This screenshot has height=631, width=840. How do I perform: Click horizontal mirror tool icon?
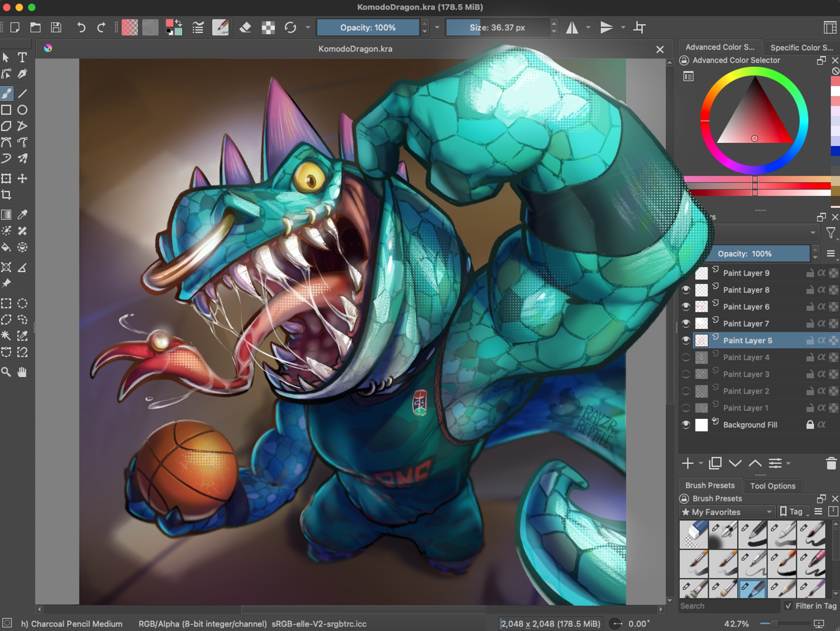tap(572, 28)
